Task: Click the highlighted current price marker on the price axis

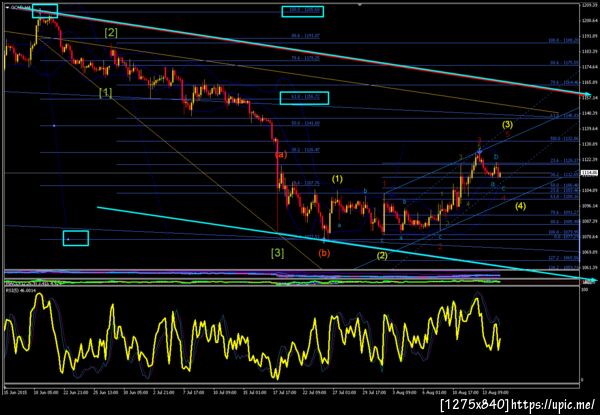Action: [x=587, y=173]
